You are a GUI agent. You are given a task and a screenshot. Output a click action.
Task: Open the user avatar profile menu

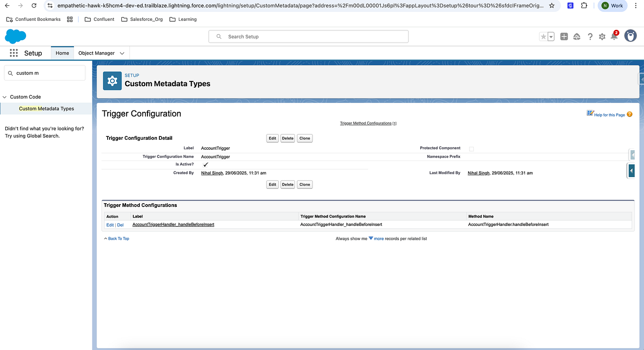(x=630, y=36)
